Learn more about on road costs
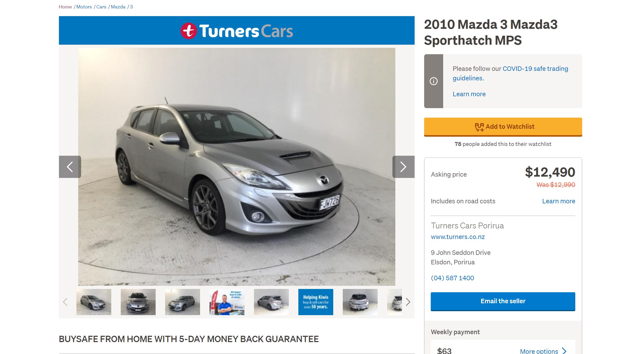644x354 pixels. point(559,201)
